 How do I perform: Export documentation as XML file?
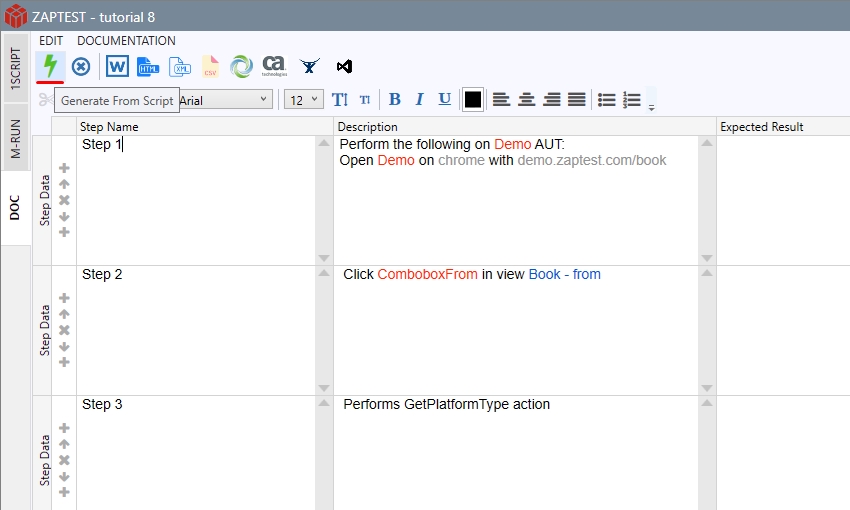(179, 67)
